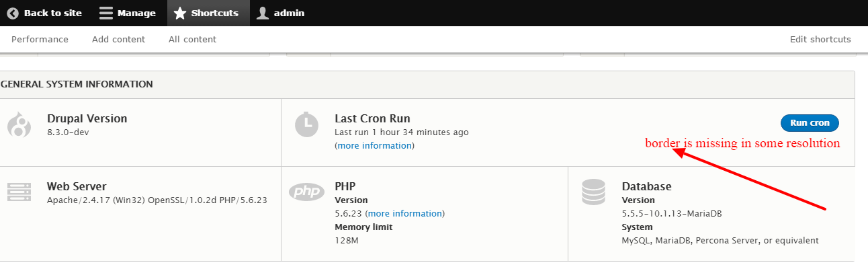The height and width of the screenshot is (271, 868).
Task: Click the Edit shortcuts link
Action: (x=820, y=39)
